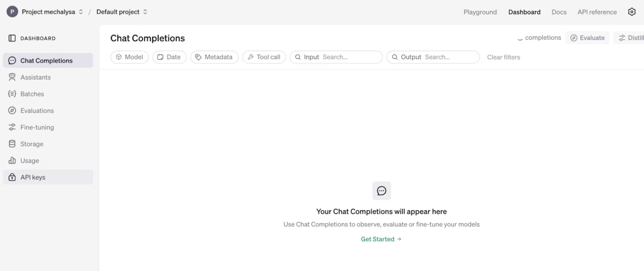Open the Metadata filter
Screen dimensions: 644x271
214,57
